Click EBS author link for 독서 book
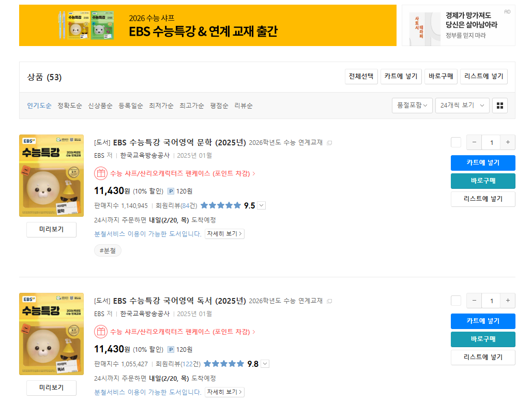The height and width of the screenshot is (402, 532). pyautogui.click(x=99, y=314)
